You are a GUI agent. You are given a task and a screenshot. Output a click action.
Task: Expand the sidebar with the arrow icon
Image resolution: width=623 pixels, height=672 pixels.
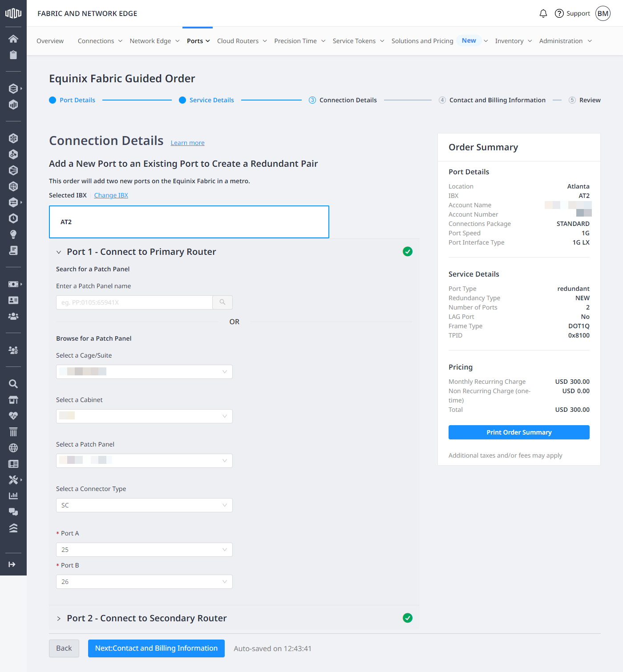point(12,564)
